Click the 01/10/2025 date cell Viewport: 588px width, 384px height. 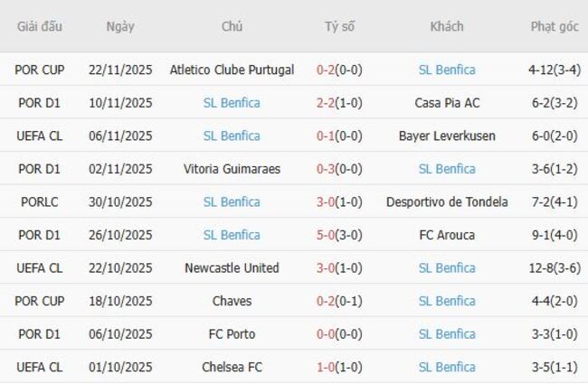[x=121, y=367]
